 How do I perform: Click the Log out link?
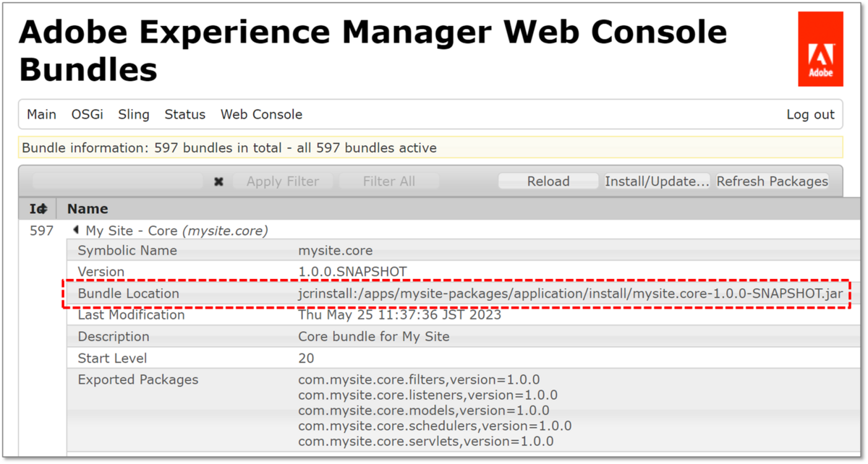(x=810, y=114)
